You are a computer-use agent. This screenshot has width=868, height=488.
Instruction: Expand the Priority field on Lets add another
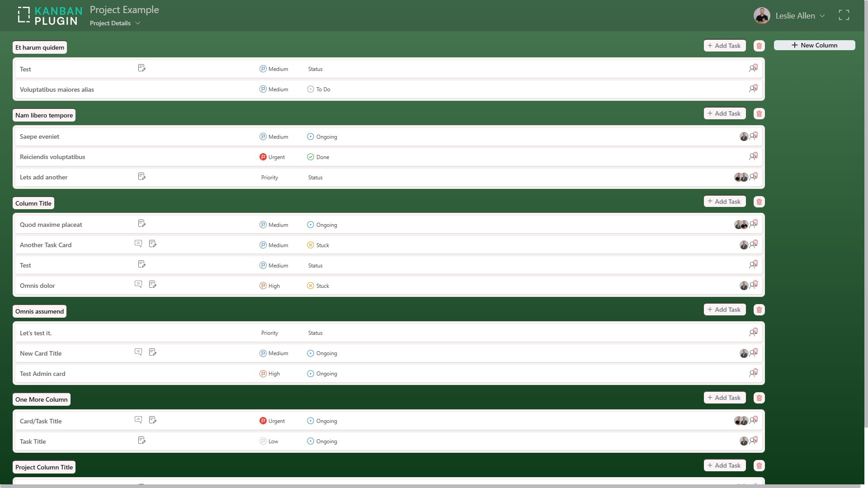click(269, 177)
